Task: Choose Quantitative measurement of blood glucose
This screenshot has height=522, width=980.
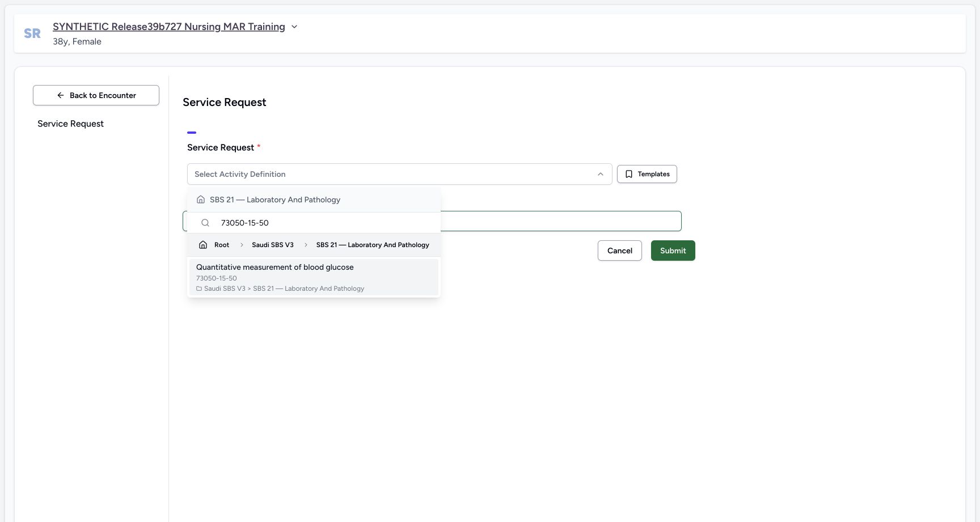Action: coord(314,277)
